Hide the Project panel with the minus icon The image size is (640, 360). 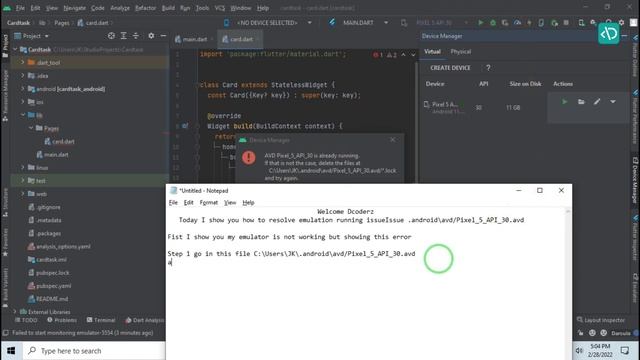pos(163,36)
